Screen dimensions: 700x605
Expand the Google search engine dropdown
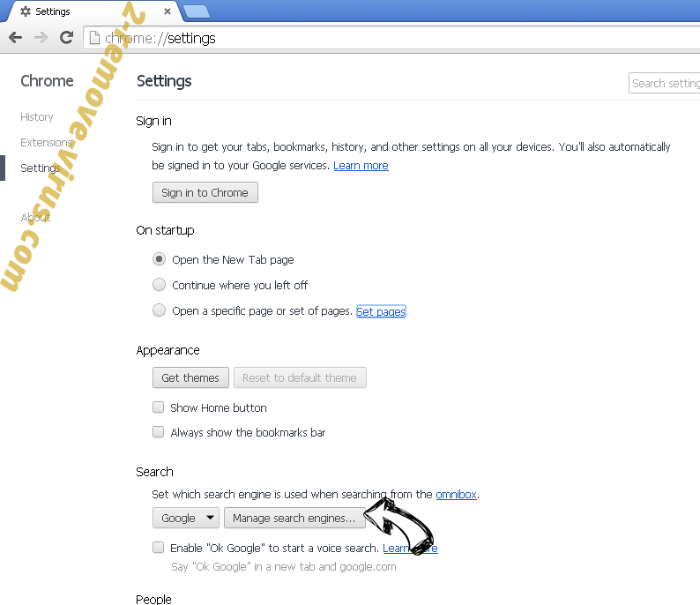(x=186, y=518)
